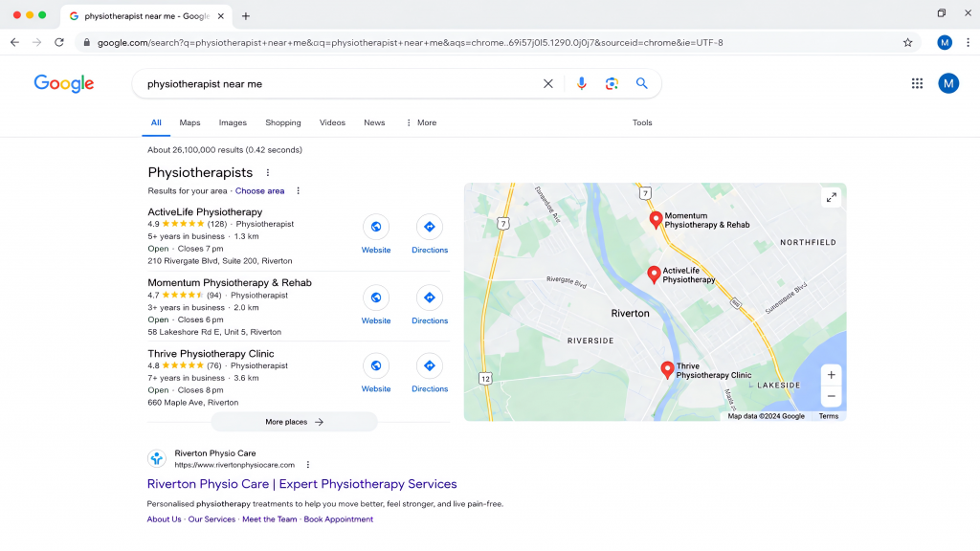The height and width of the screenshot is (551, 980).
Task: Click the browser forward arrow
Action: tap(37, 42)
